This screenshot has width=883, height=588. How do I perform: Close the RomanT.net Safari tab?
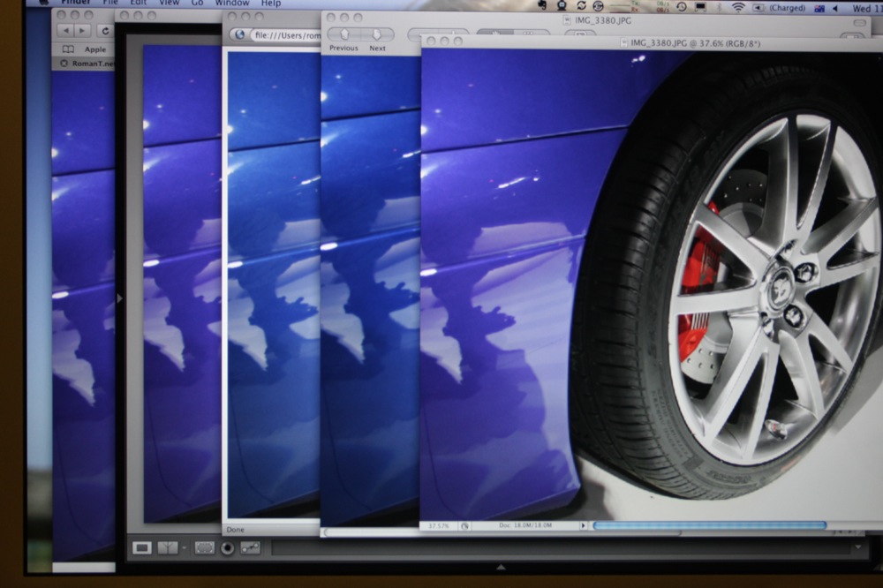[x=62, y=64]
